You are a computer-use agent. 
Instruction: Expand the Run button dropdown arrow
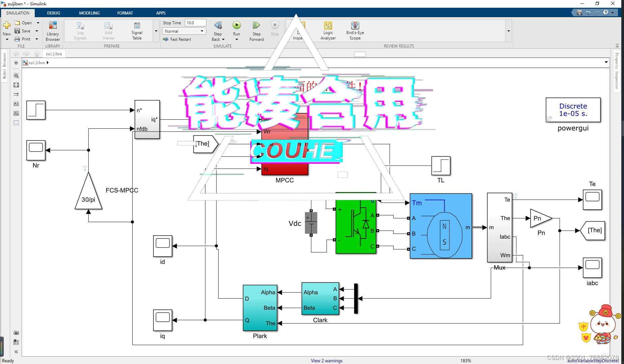pyautogui.click(x=237, y=39)
